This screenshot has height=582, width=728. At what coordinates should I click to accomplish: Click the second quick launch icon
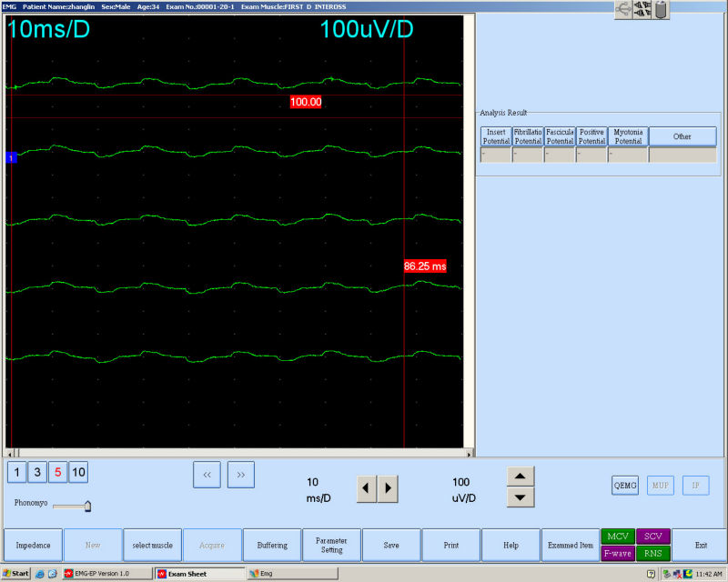point(53,574)
